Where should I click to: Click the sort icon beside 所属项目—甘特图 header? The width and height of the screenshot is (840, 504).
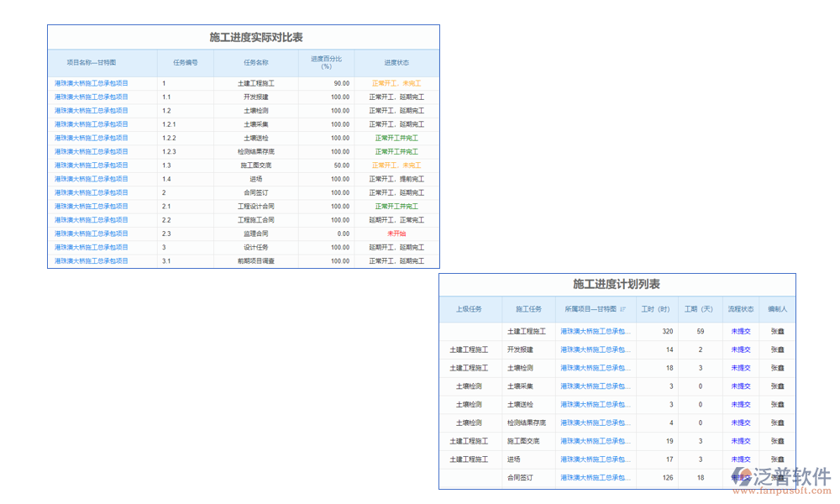click(x=622, y=309)
